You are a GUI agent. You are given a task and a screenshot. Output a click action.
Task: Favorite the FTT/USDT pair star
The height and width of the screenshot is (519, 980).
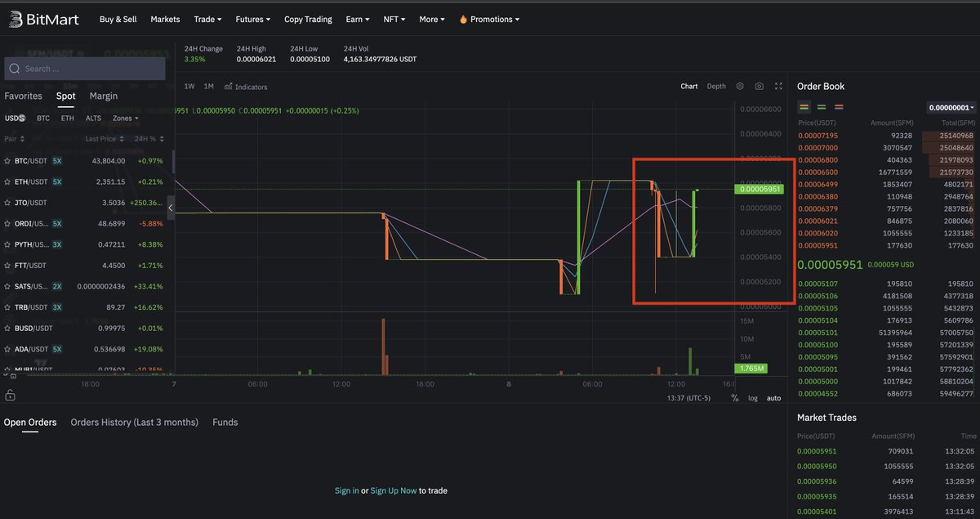(7, 266)
